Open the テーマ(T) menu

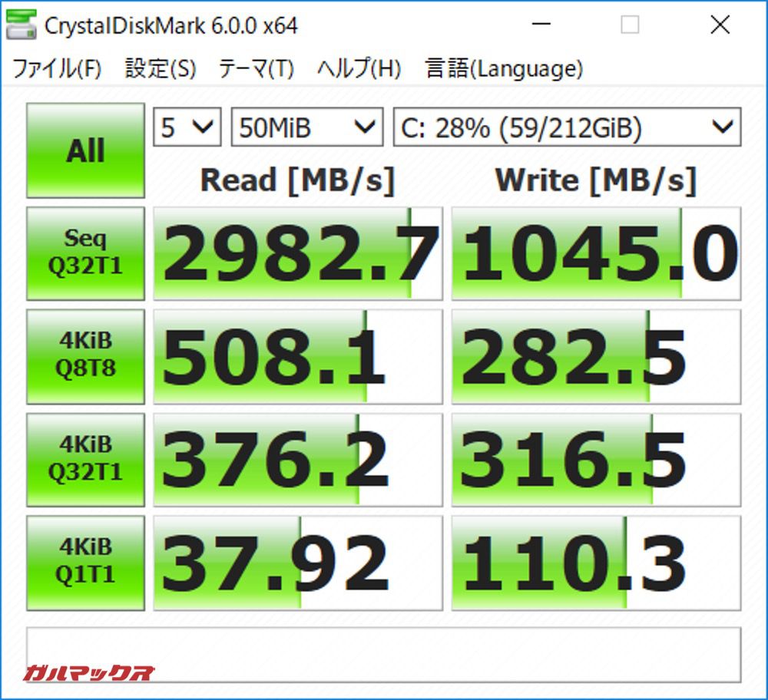tap(256, 69)
